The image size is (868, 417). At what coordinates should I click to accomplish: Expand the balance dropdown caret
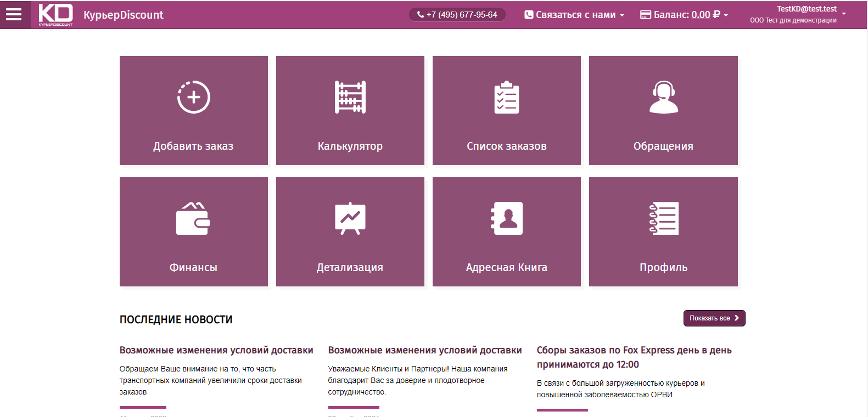pos(726,15)
